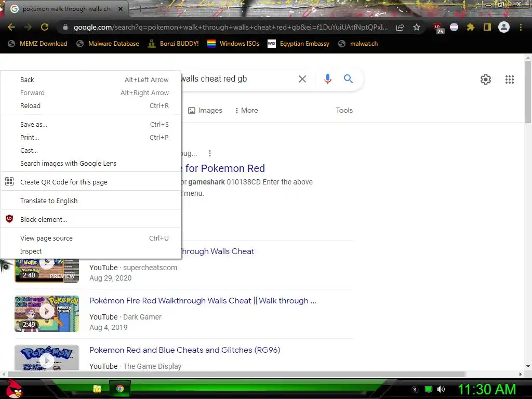Select Create QR Code for this page

(x=91, y=182)
